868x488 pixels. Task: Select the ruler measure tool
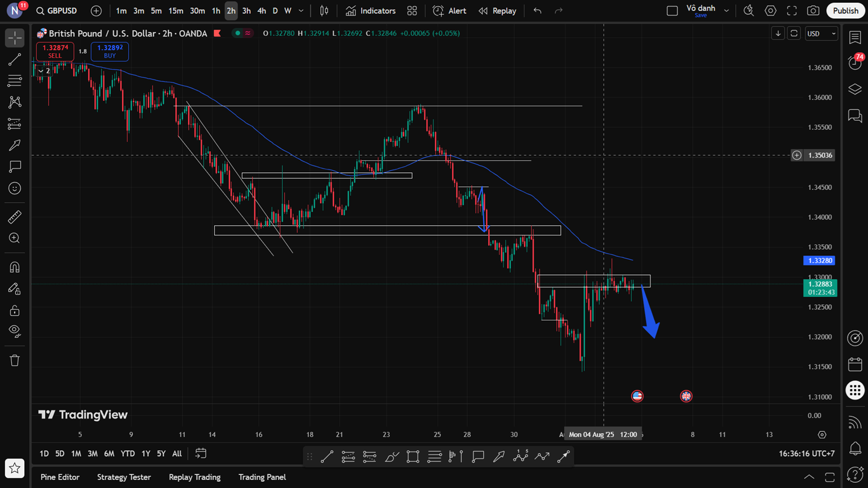point(15,217)
